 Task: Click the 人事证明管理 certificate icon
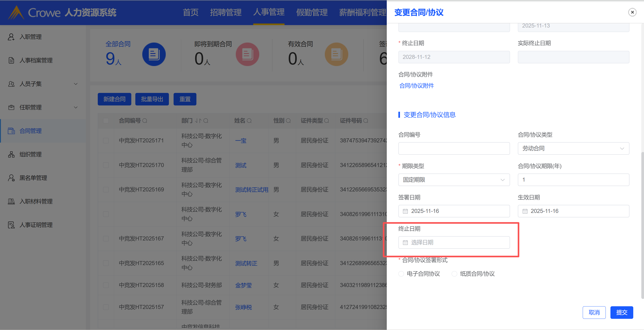[x=11, y=225]
